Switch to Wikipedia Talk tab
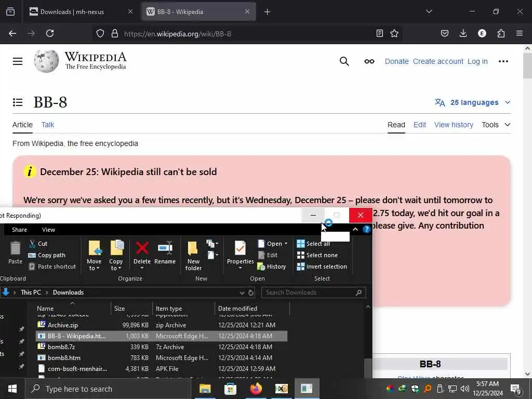 47,125
